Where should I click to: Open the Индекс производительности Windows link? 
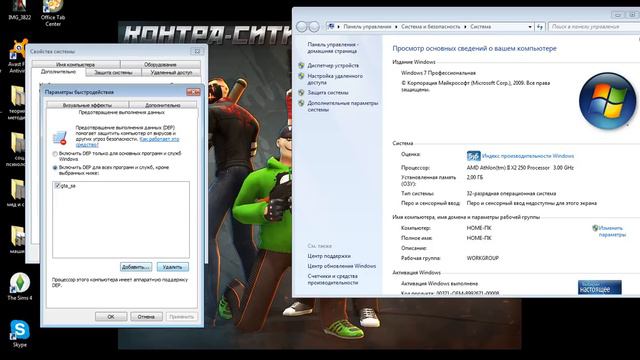pyautogui.click(x=528, y=156)
